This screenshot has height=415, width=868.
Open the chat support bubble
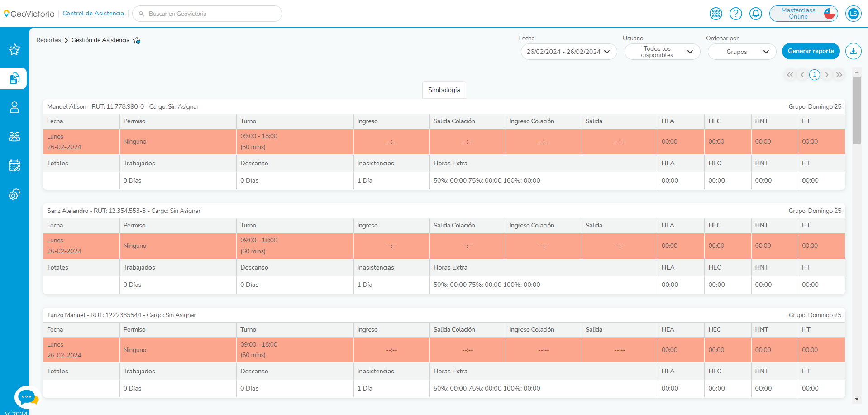tap(27, 397)
